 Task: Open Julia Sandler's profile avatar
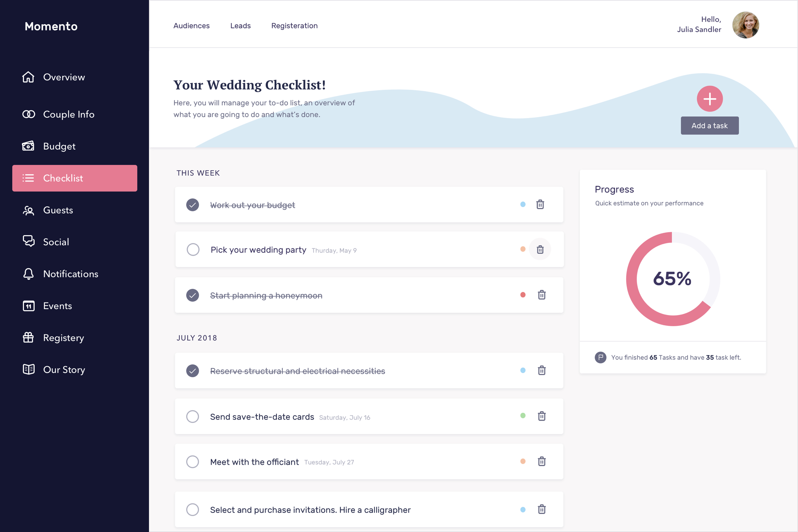[745, 25]
